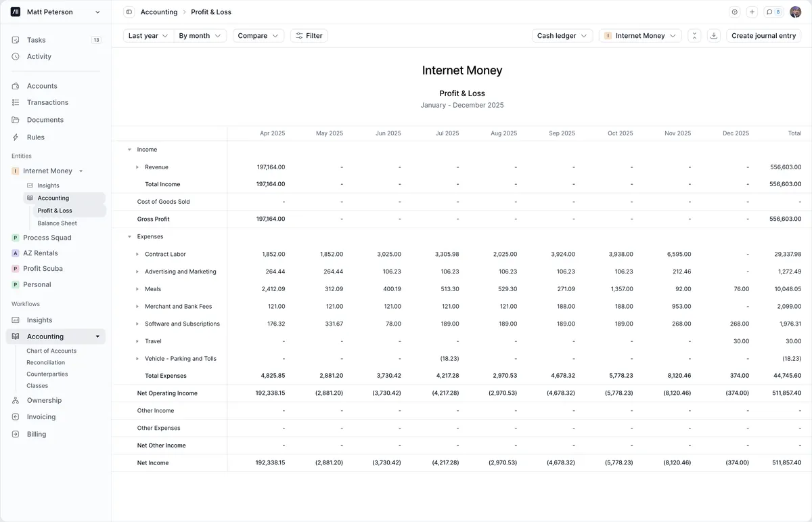Click Profit & Loss breadcrumb
Image resolution: width=812 pixels, height=522 pixels.
tap(211, 12)
